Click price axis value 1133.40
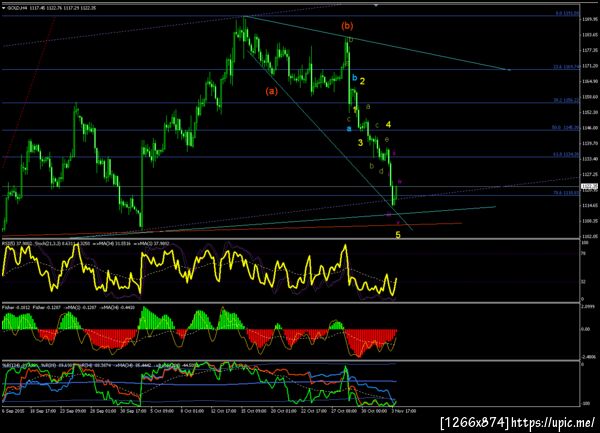The width and height of the screenshot is (600, 433). click(x=590, y=159)
